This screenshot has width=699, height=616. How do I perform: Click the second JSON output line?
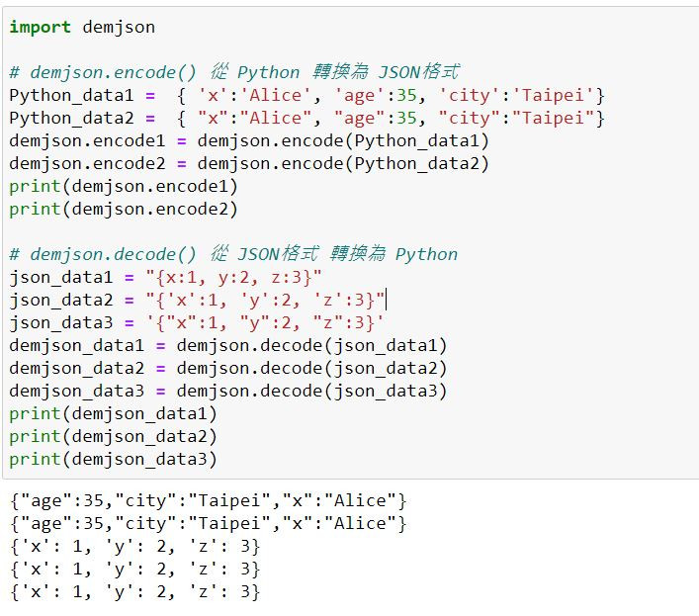coord(209,524)
